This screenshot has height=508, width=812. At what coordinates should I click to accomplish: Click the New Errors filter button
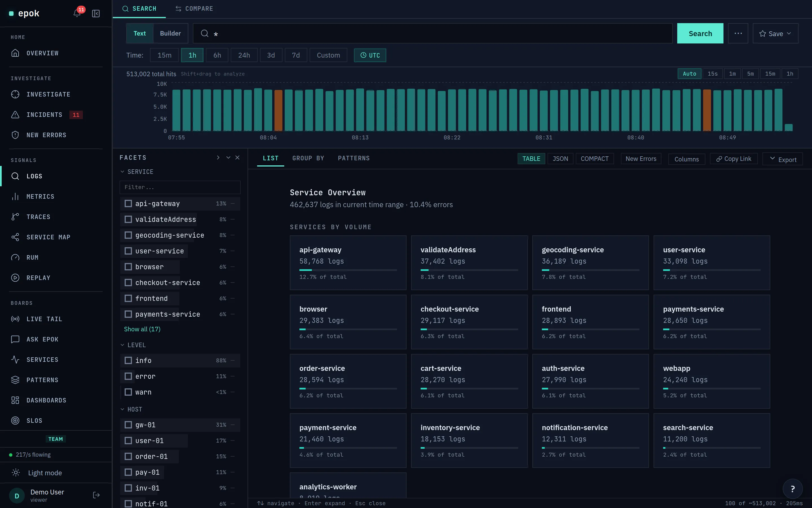click(x=641, y=159)
